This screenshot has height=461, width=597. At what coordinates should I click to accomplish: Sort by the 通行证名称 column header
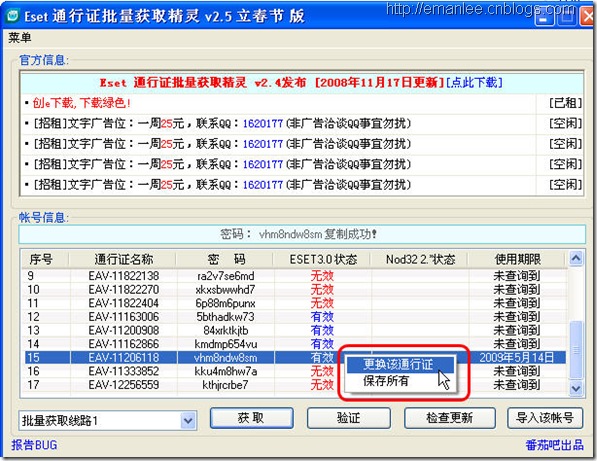click(x=123, y=260)
